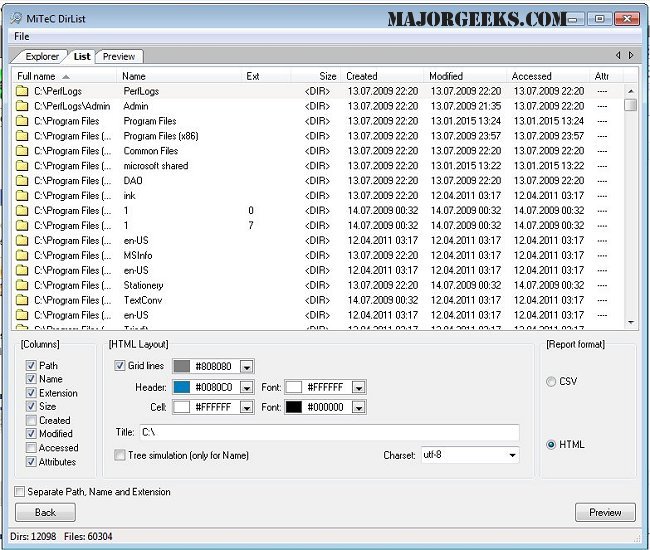Uncheck the Path column checkbox

(31, 365)
